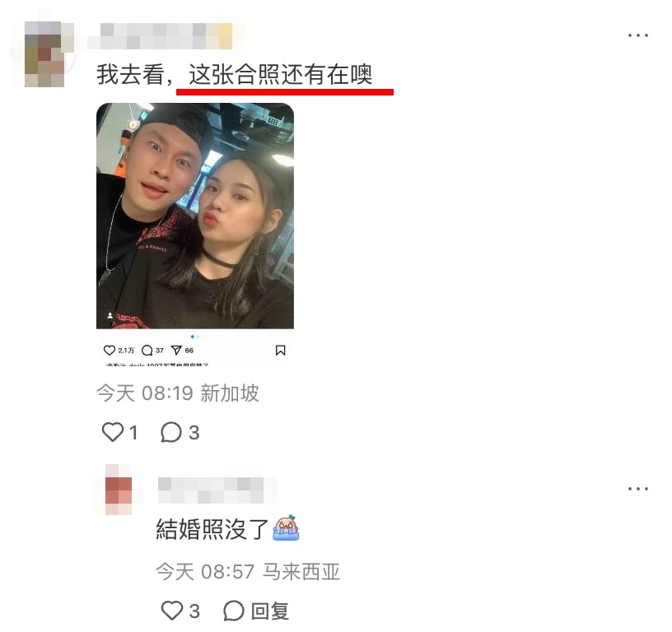
Task: Open three-dot menu on first comment
Action: point(637,35)
